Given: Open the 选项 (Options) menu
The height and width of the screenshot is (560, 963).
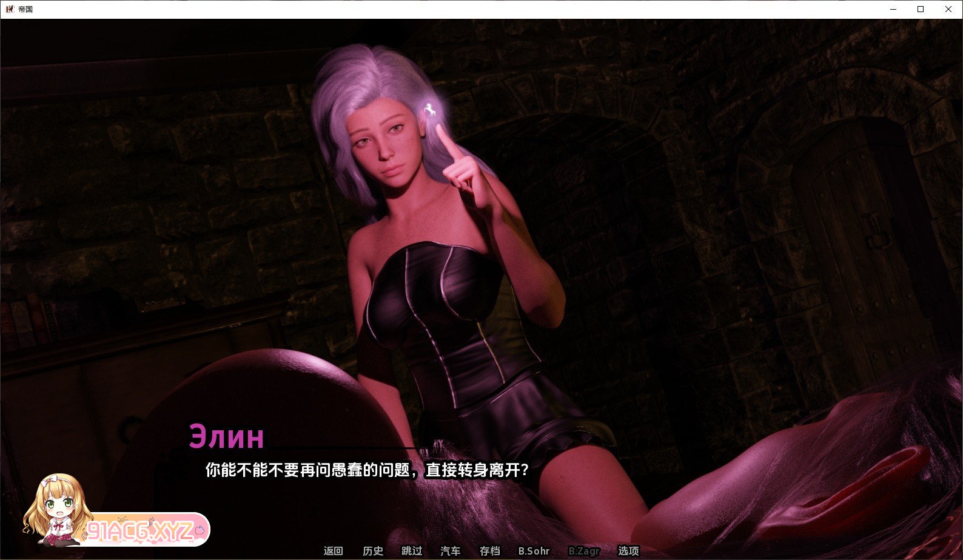Looking at the screenshot, I should pos(628,551).
